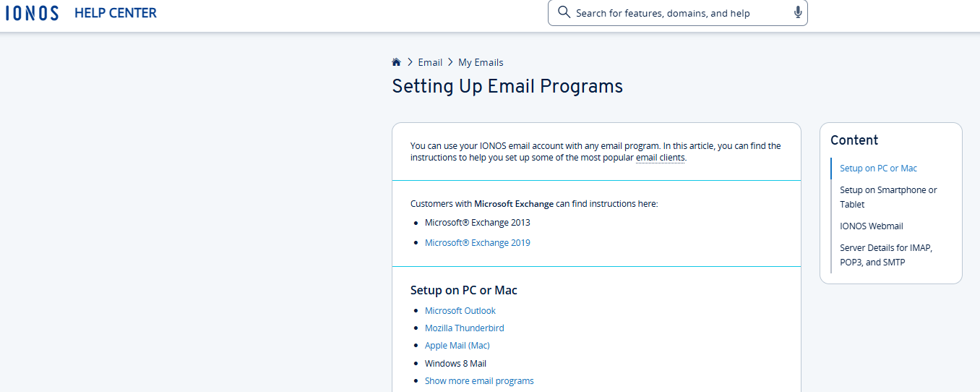Click the Setup on PC or Mac heading
This screenshot has height=392, width=980.
tap(464, 290)
